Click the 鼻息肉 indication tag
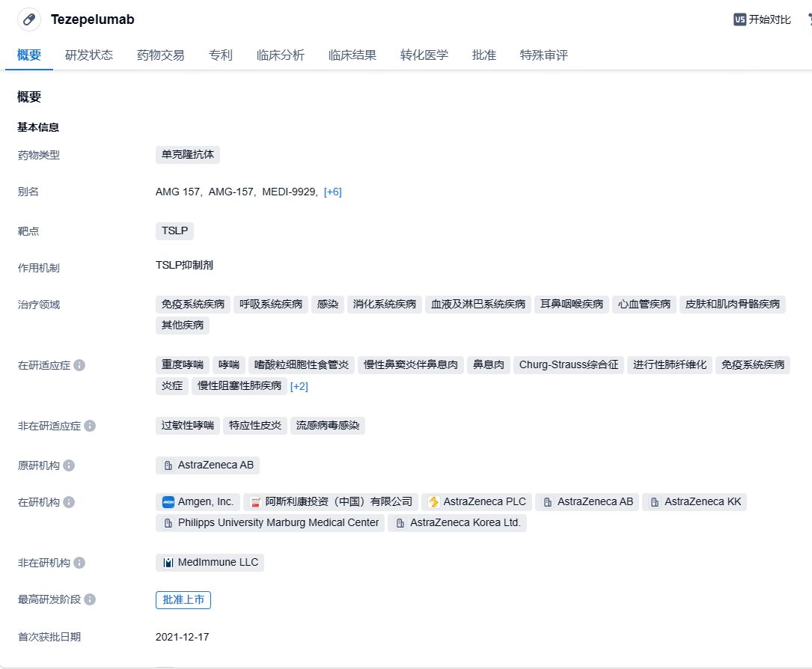The width and height of the screenshot is (812, 669). (489, 365)
